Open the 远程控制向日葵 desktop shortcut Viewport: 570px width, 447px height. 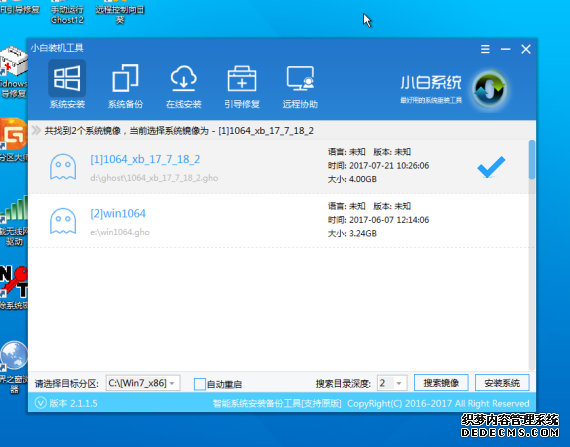point(120,13)
